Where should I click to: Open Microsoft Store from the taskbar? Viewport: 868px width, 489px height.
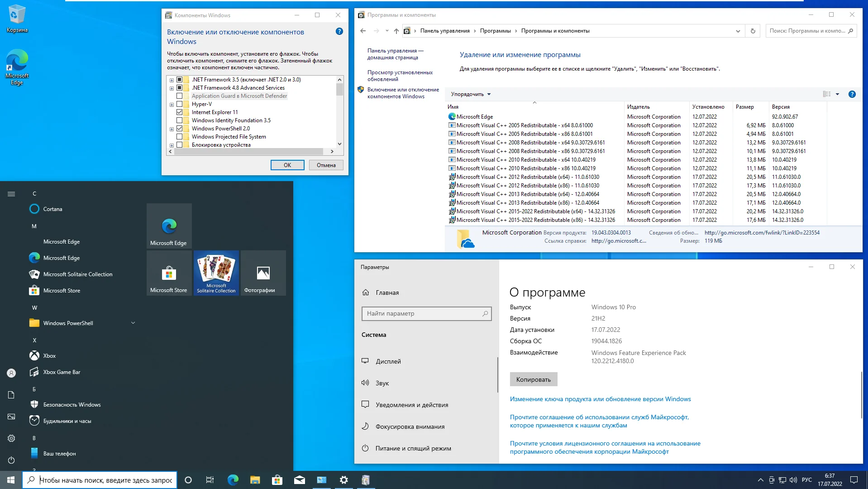[x=277, y=480]
